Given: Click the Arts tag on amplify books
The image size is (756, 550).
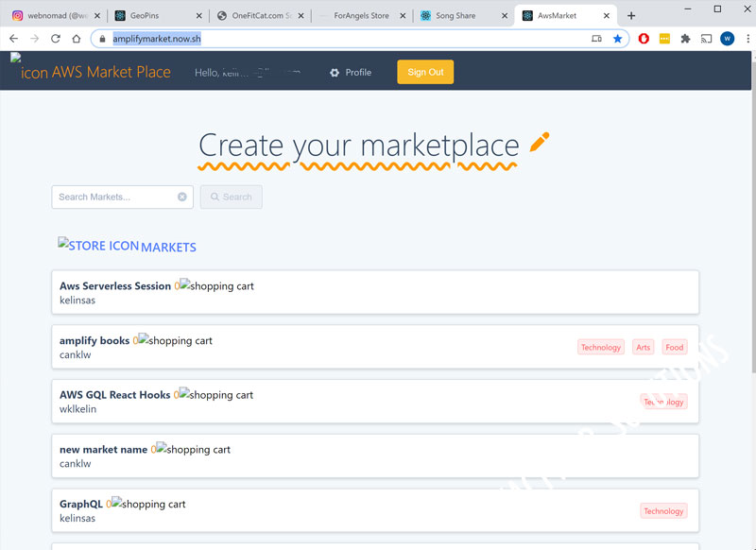Looking at the screenshot, I should [644, 347].
